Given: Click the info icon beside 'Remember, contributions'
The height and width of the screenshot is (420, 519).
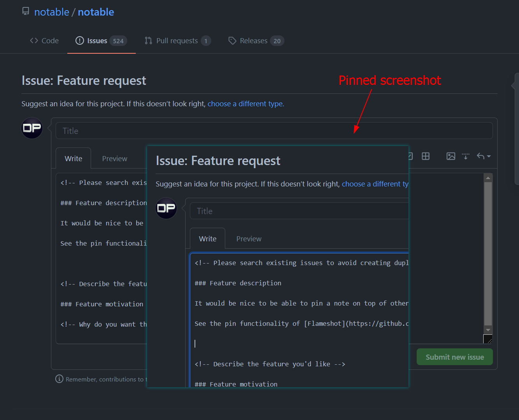Looking at the screenshot, I should pyautogui.click(x=59, y=379).
